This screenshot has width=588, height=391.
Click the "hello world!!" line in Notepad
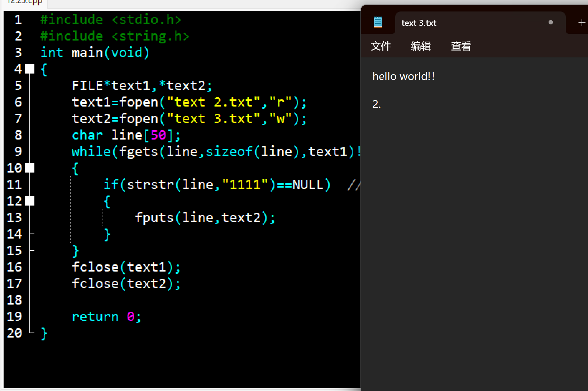point(403,76)
